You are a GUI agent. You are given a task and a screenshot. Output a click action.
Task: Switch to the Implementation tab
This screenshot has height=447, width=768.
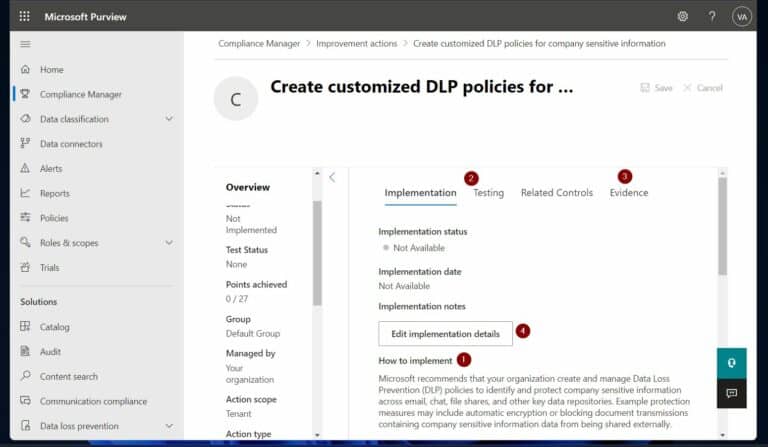(x=420, y=193)
